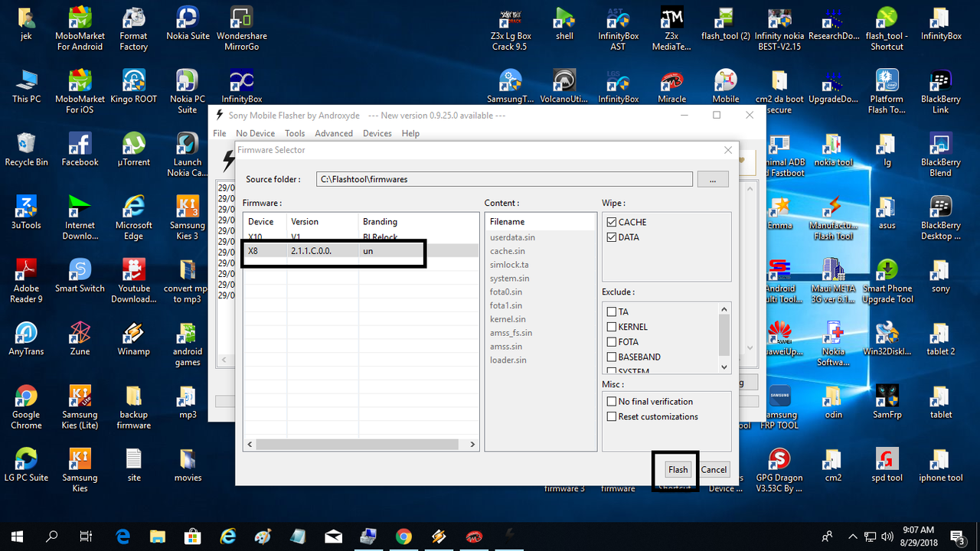This screenshot has width=980, height=551.
Task: Click the Source folder path field
Action: [x=505, y=179]
